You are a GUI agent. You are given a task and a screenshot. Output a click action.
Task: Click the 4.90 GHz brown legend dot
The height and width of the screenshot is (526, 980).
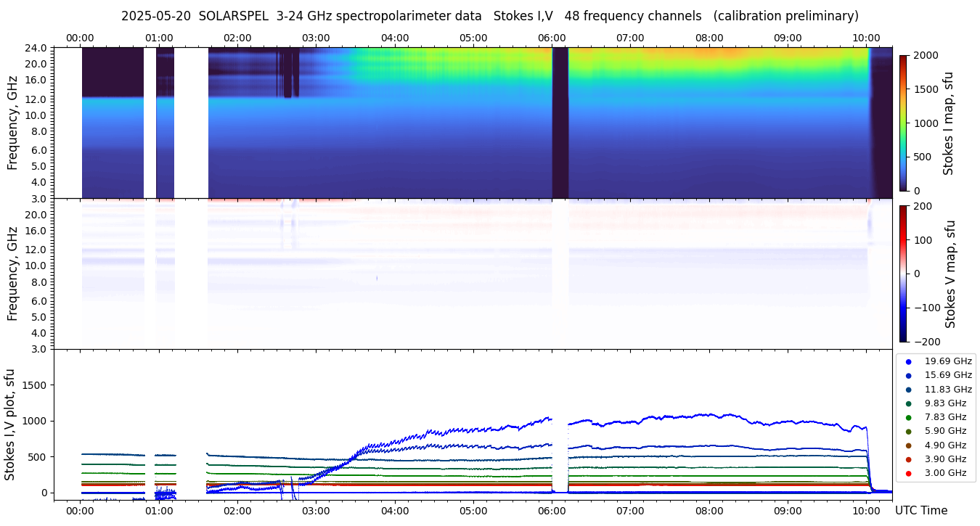tap(908, 445)
